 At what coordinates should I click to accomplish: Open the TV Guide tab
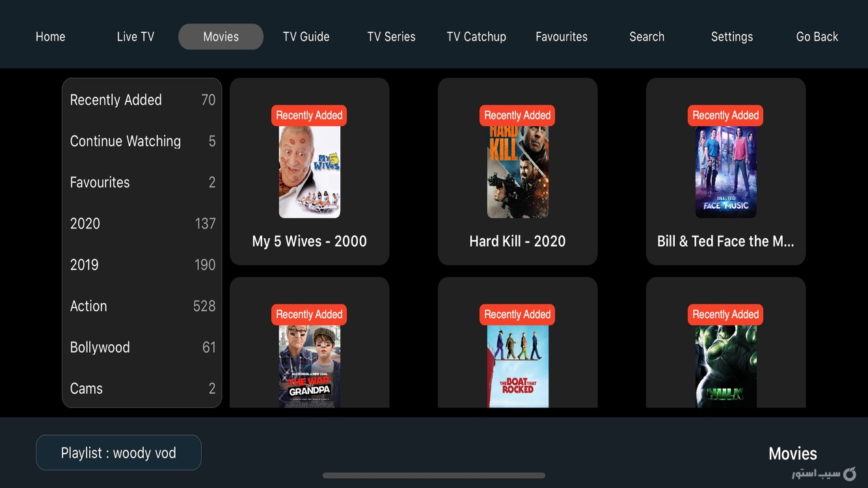click(306, 36)
